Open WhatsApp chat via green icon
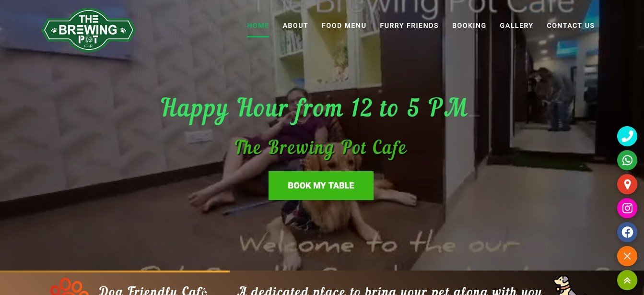Screen dimensions: 644x295 pos(627,160)
